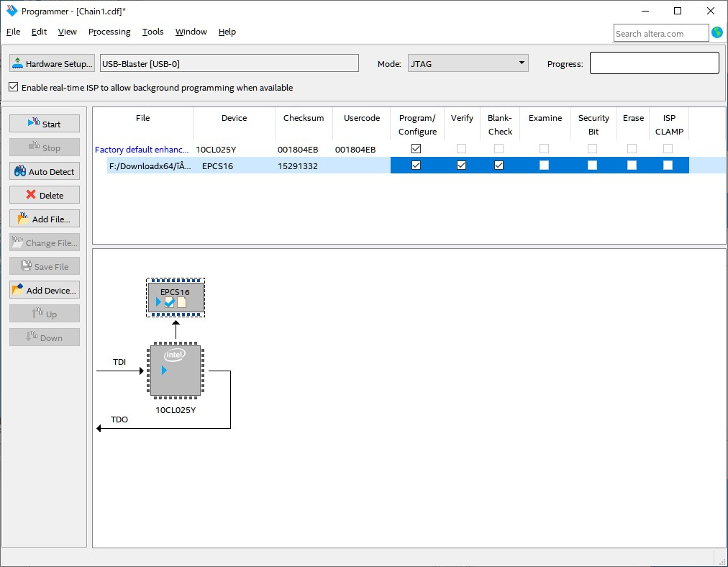The image size is (728, 567).
Task: Run Auto Detect for devices
Action: 45,171
